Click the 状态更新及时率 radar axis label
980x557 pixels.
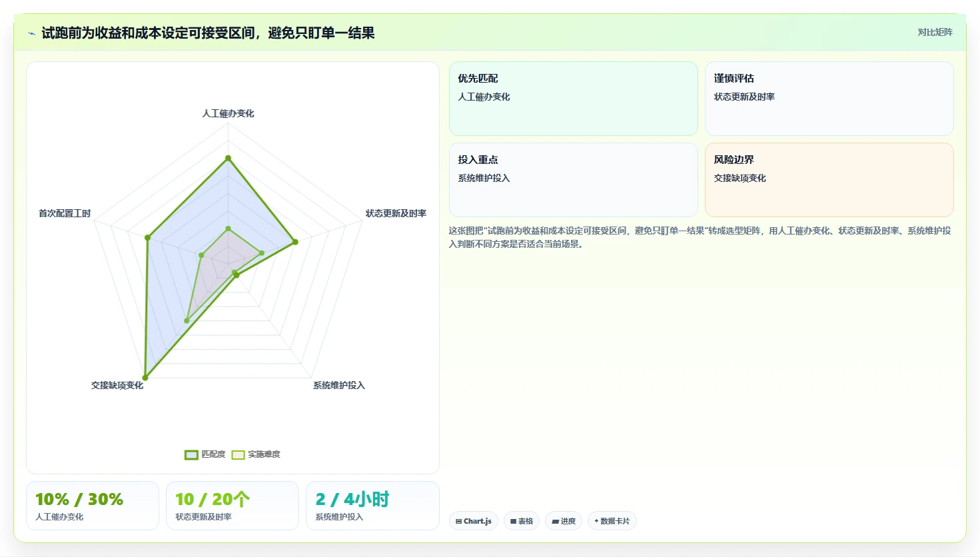[396, 213]
